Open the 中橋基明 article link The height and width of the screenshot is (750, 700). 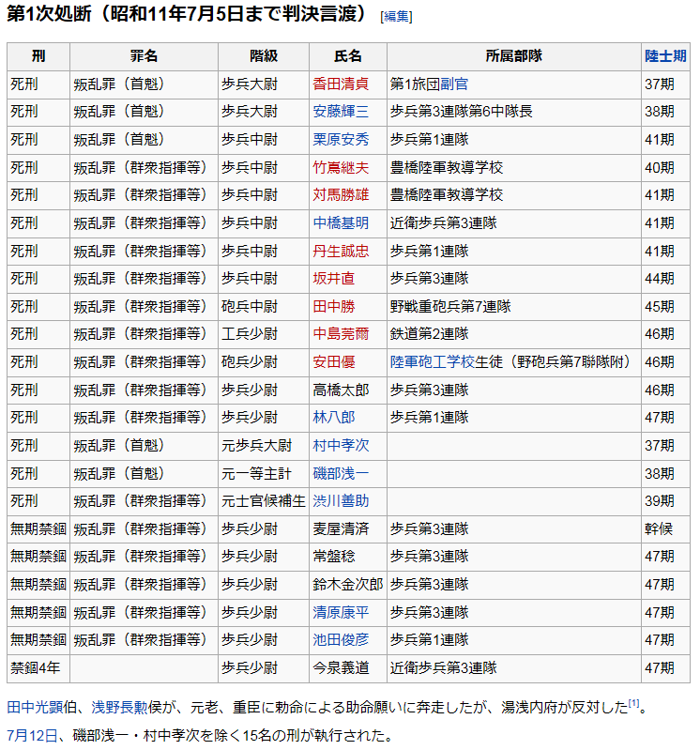(341, 223)
